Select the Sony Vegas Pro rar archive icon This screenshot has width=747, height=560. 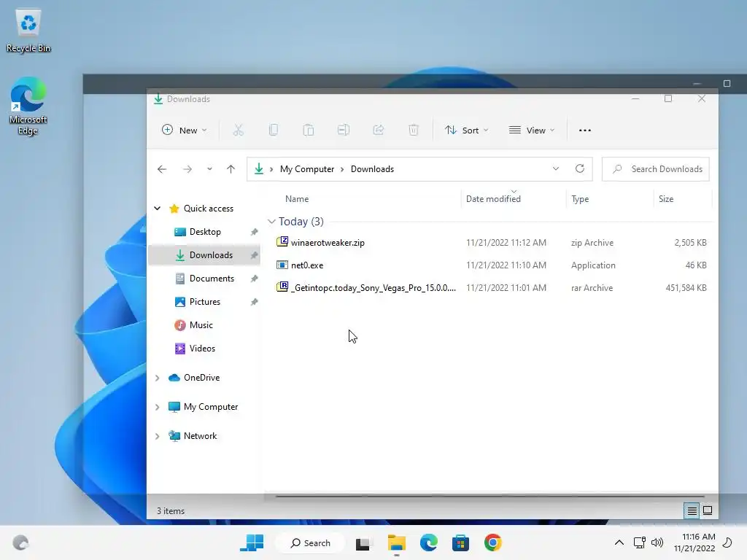coord(282,287)
